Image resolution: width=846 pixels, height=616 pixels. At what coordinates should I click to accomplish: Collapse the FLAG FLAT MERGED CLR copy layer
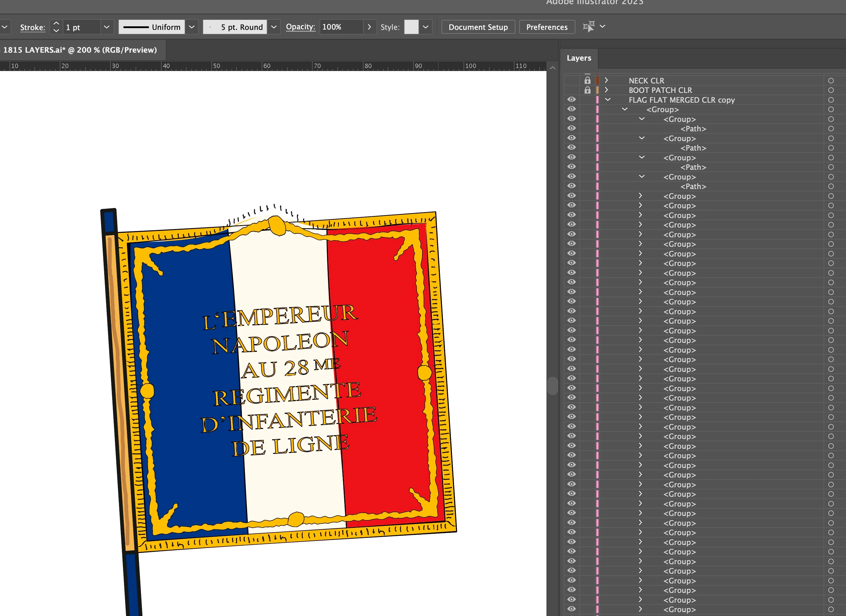point(608,99)
